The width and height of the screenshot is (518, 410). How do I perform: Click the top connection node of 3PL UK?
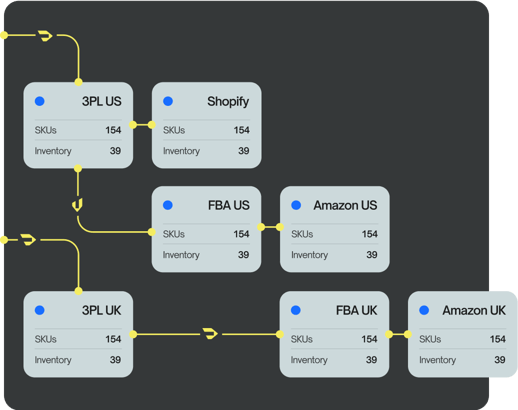pyautogui.click(x=79, y=291)
